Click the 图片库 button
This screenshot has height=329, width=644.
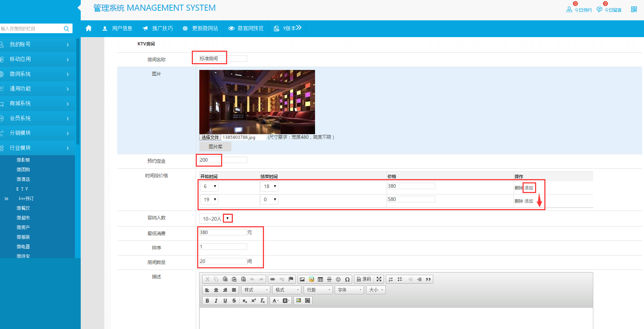pyautogui.click(x=215, y=147)
